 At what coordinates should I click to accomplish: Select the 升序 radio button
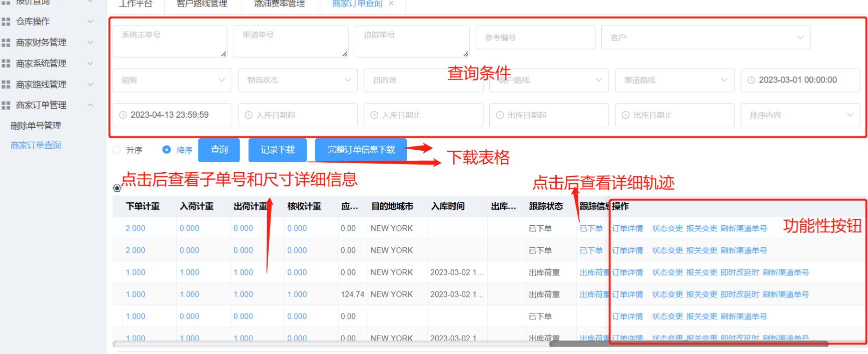click(x=117, y=150)
